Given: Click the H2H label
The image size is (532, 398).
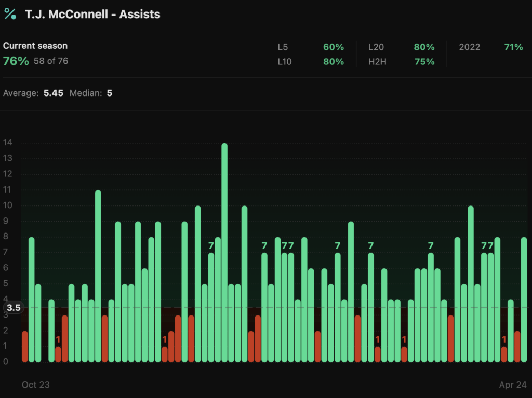Looking at the screenshot, I should [x=377, y=62].
